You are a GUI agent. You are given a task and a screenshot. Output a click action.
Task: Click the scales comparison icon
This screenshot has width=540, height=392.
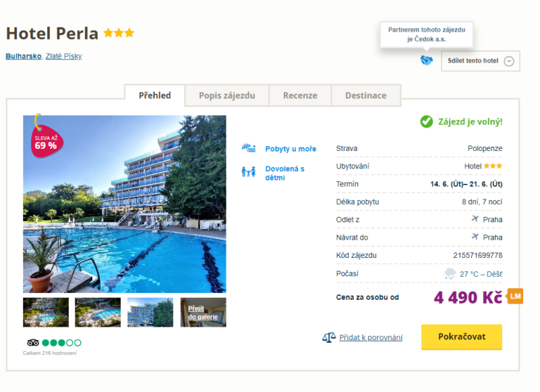coord(328,337)
